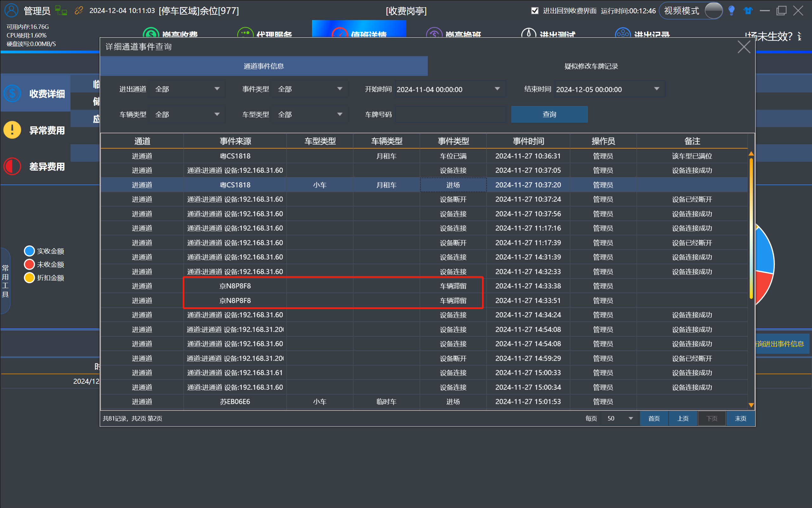Screen dimensions: 812x508
Task: Click the scrollbar up arrow in table
Action: click(751, 153)
